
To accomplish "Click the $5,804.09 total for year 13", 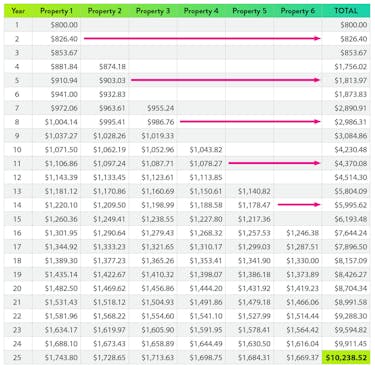I will (351, 191).
